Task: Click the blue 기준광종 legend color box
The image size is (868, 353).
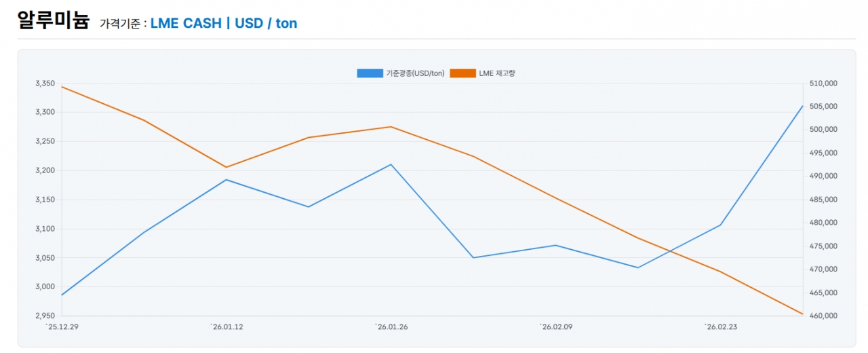Action: click(x=370, y=73)
